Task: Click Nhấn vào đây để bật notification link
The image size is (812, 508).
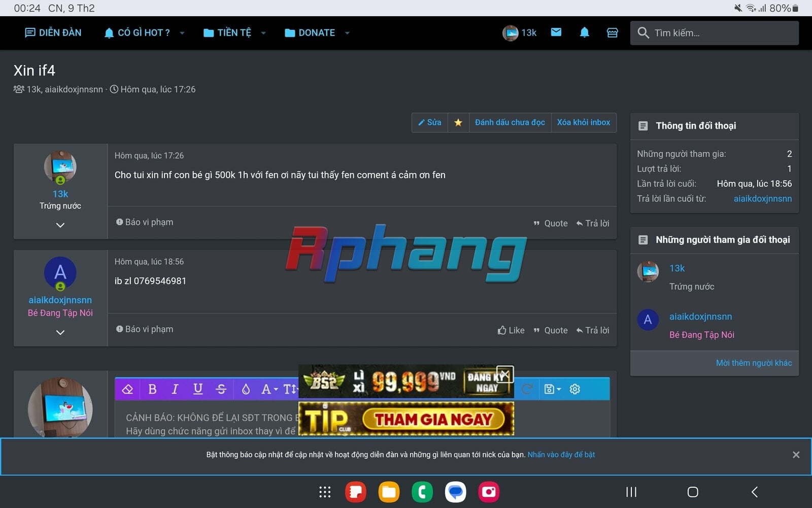Action: (561, 455)
